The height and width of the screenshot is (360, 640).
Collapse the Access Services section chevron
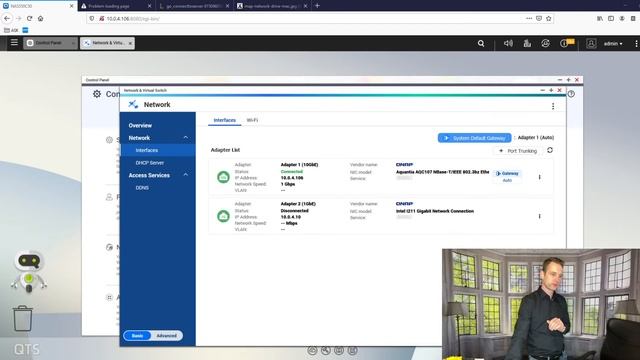[186, 175]
